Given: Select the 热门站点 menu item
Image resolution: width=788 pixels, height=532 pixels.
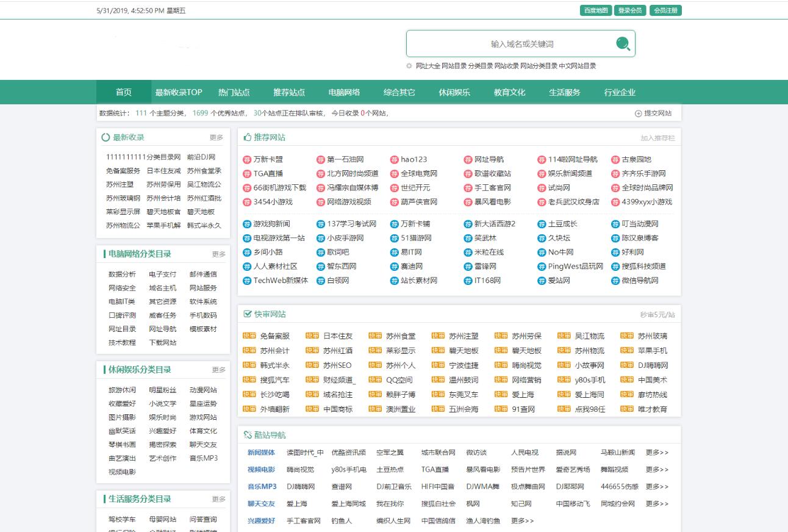Looking at the screenshot, I should (x=235, y=92).
